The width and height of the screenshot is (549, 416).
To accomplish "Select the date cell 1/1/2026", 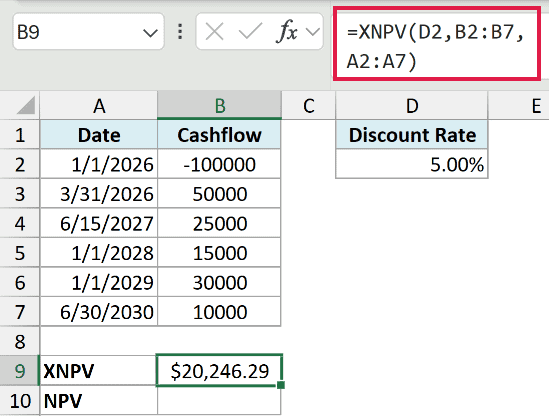I will pyautogui.click(x=99, y=164).
